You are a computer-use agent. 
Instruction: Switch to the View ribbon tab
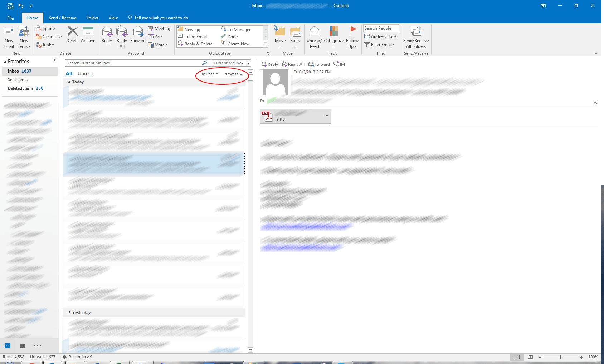tap(113, 18)
